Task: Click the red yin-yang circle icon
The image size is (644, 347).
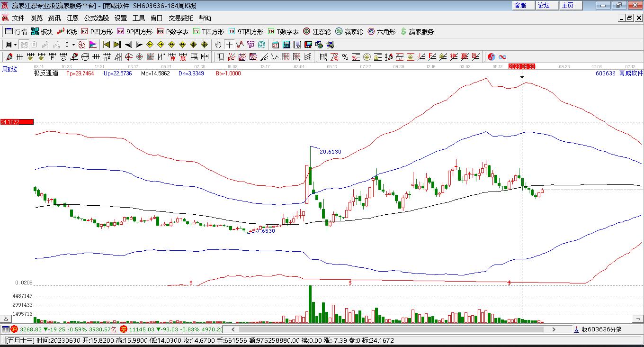Action: [492, 57]
